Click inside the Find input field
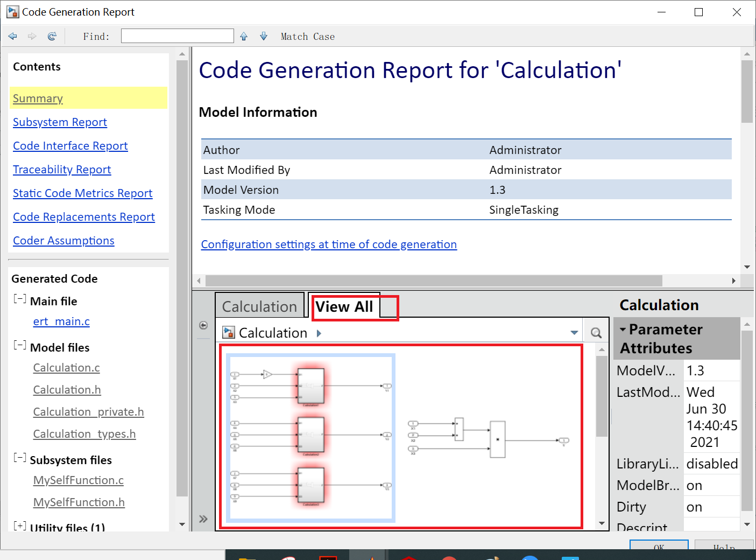The width and height of the screenshot is (756, 560). [x=176, y=36]
